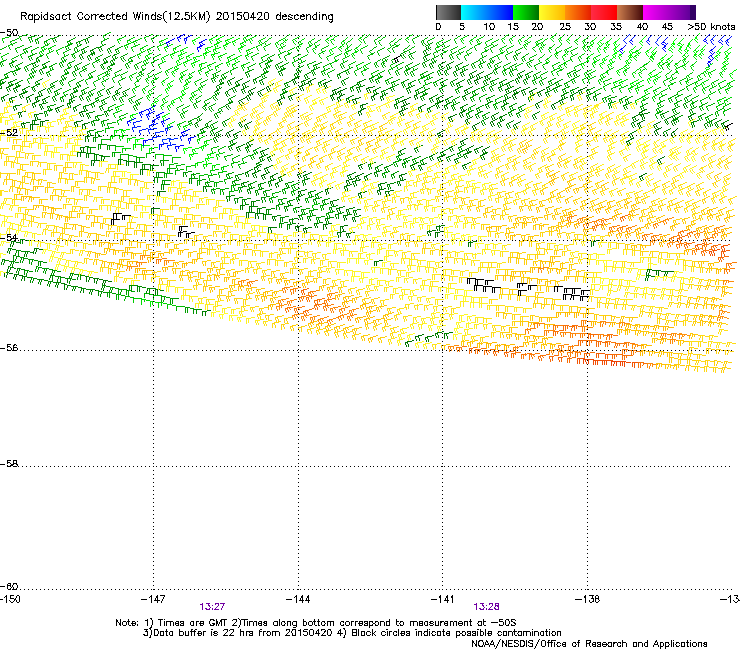
Task: Click the gray 0-5 knots color swatch
Action: tap(448, 12)
